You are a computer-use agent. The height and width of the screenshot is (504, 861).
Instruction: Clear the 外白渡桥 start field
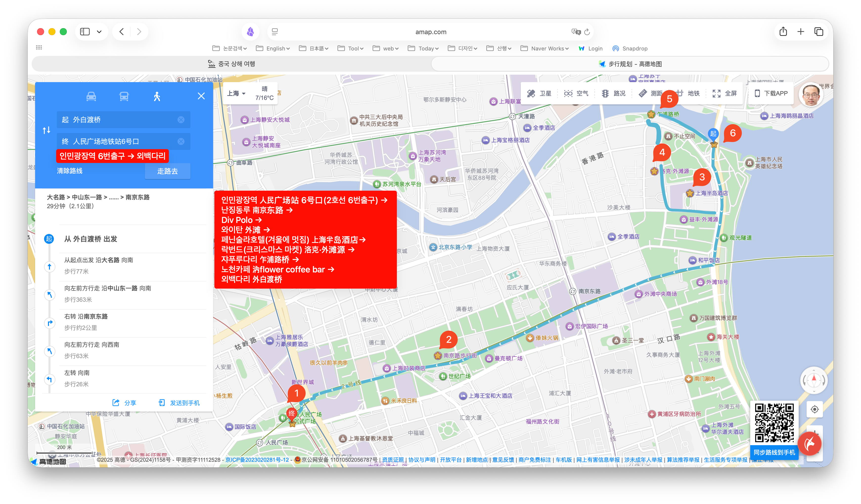click(x=181, y=120)
